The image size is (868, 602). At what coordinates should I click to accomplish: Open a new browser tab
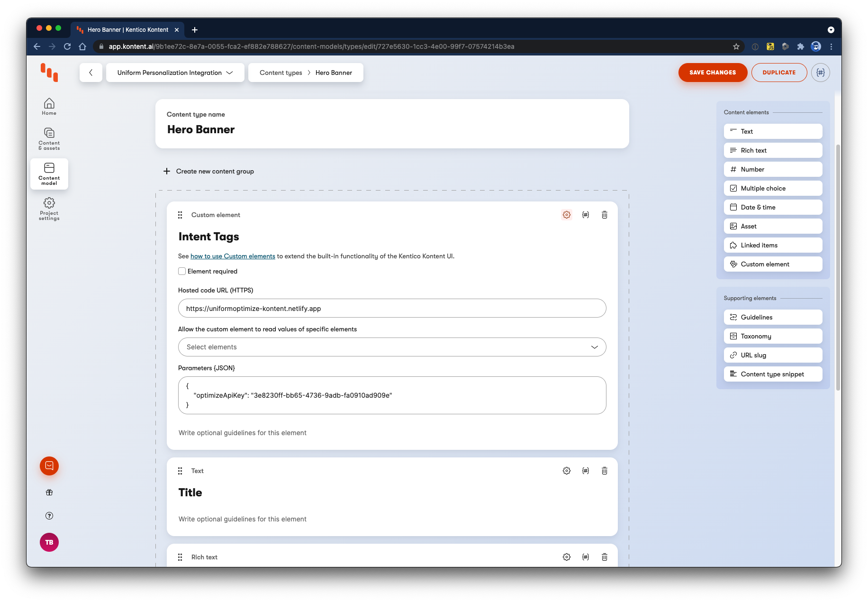(195, 30)
